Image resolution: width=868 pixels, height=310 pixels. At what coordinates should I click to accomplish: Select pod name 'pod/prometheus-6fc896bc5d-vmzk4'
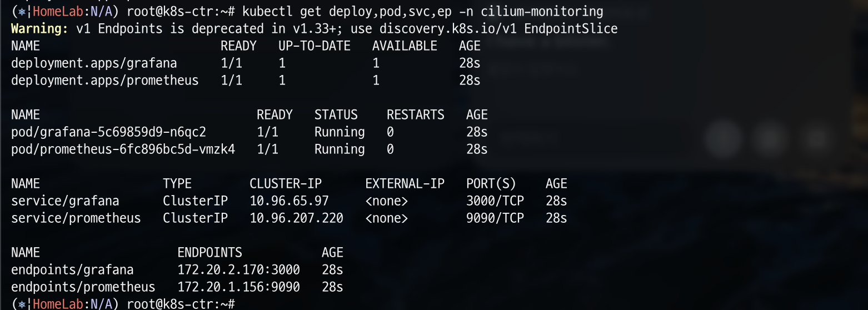123,149
